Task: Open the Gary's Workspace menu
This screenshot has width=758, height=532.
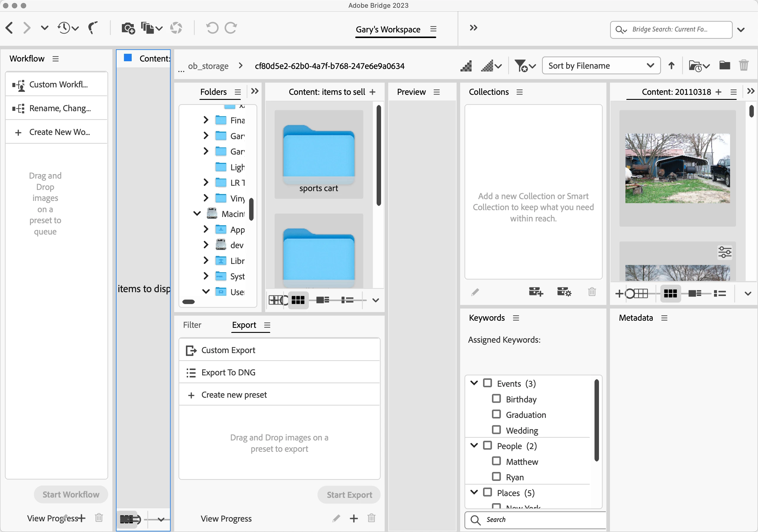Action: pos(433,29)
